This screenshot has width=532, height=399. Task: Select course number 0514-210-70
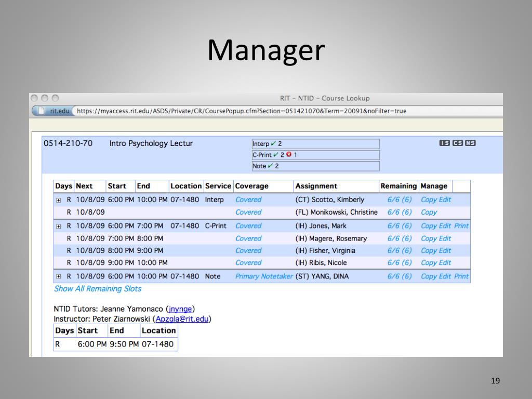click(x=68, y=143)
